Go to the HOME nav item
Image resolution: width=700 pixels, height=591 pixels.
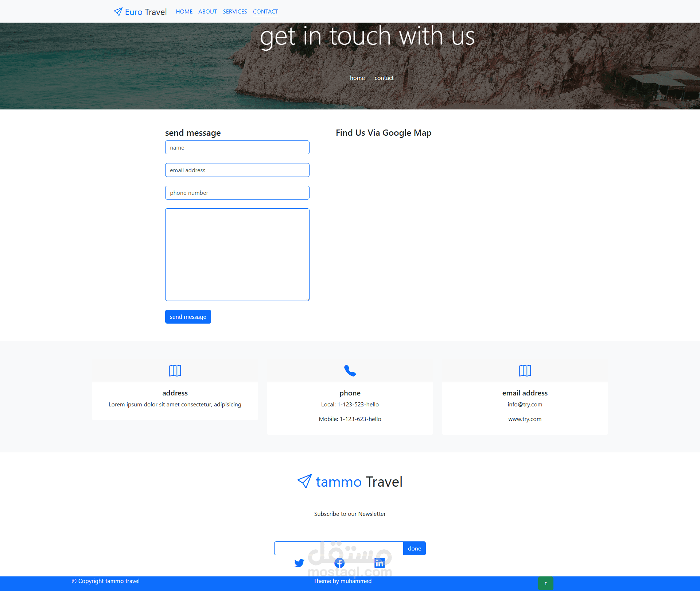pos(184,12)
